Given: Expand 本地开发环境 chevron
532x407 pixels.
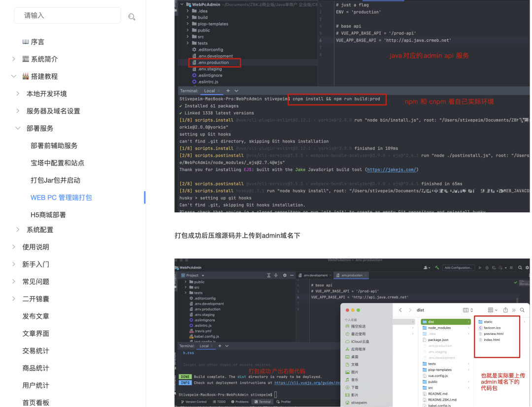Looking at the screenshot, I should click(18, 93).
